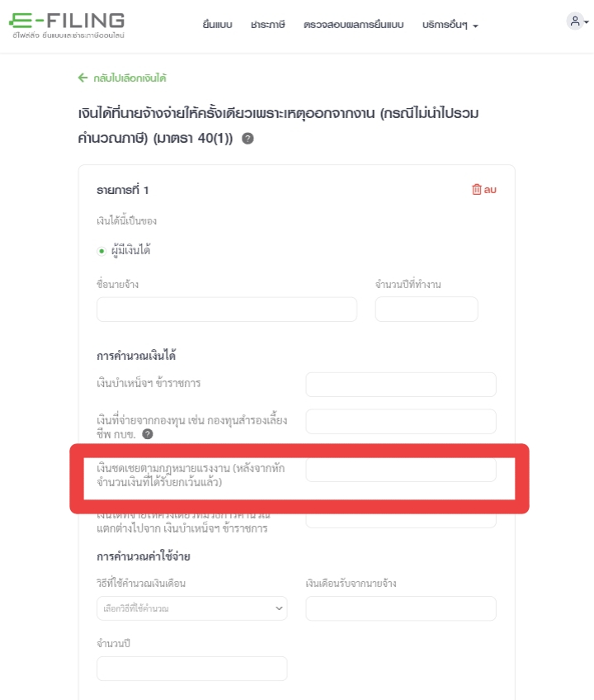The image size is (594, 700).
Task: Focus the ชื่อนายจ้าง input field
Action: coord(227,309)
